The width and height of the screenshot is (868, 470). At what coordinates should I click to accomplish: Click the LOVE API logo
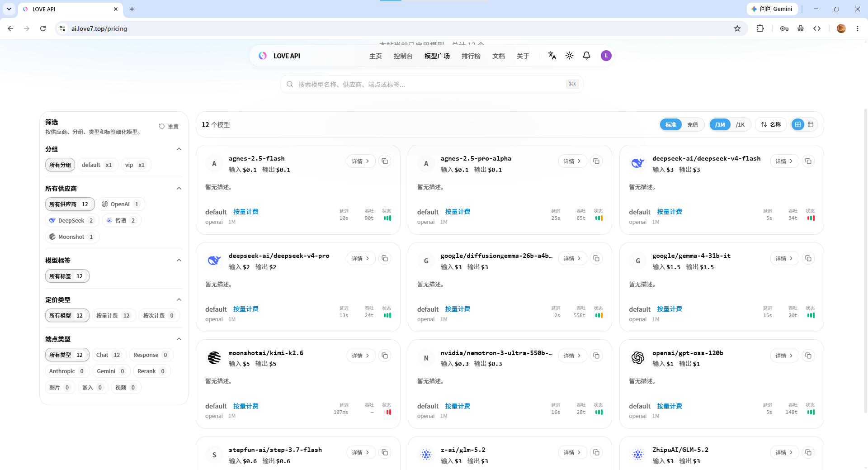point(279,56)
